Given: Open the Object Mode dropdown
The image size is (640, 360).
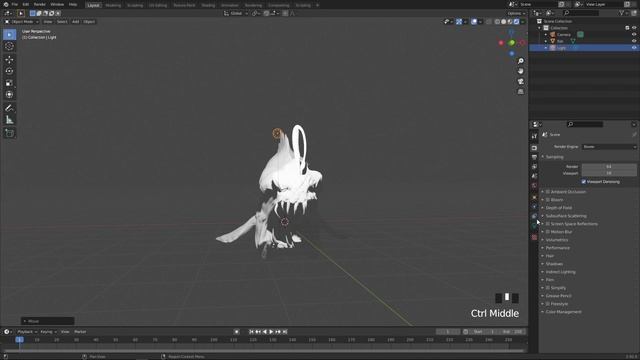Looking at the screenshot, I should (x=22, y=22).
